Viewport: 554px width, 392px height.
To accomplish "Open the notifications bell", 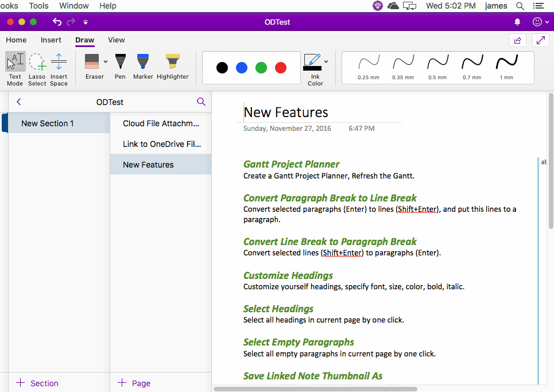I will pos(517,22).
